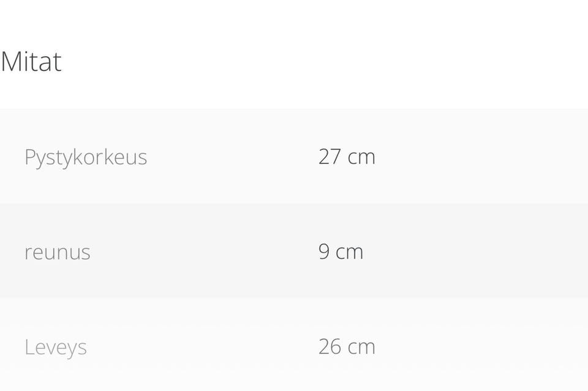Click the cm unit after 27
The image size is (588, 391).
[361, 158]
